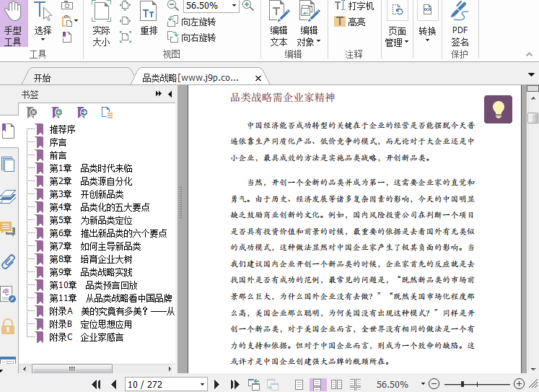Expand the bookmarks panel double-arrow button

pos(159,94)
